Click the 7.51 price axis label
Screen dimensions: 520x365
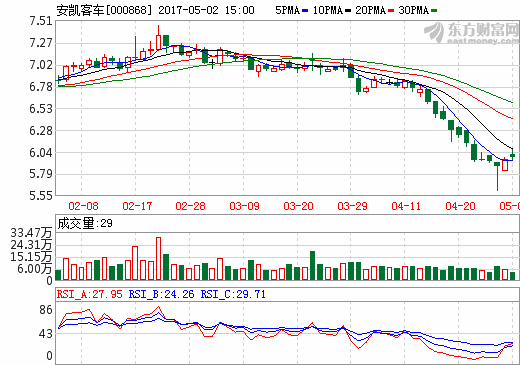[x=41, y=21]
